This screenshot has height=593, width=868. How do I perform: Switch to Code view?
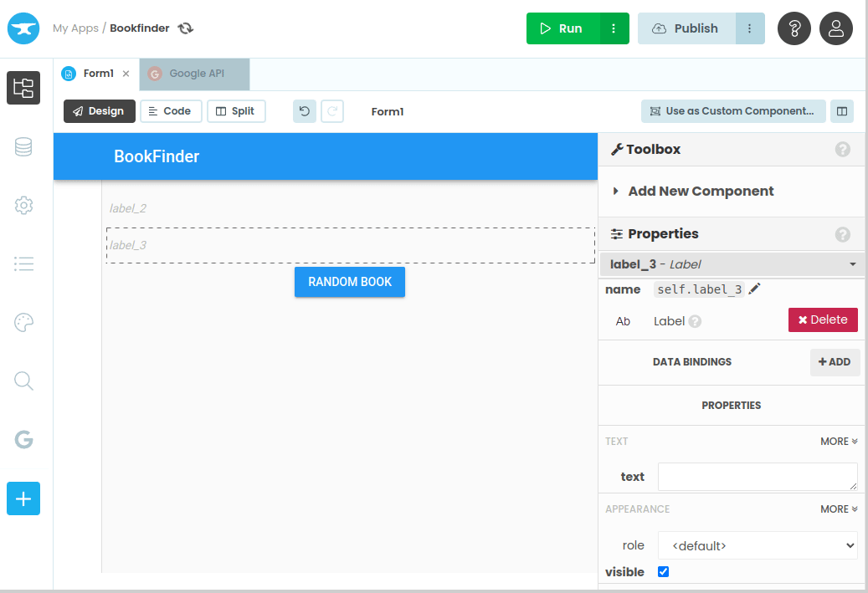point(171,111)
